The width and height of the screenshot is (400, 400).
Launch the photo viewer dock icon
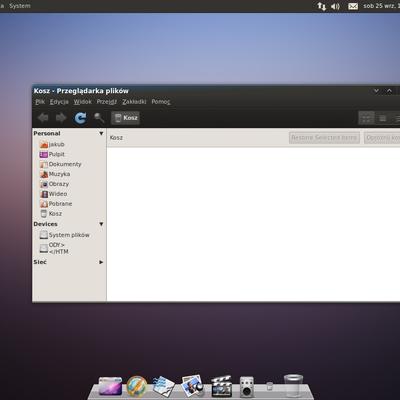192,386
